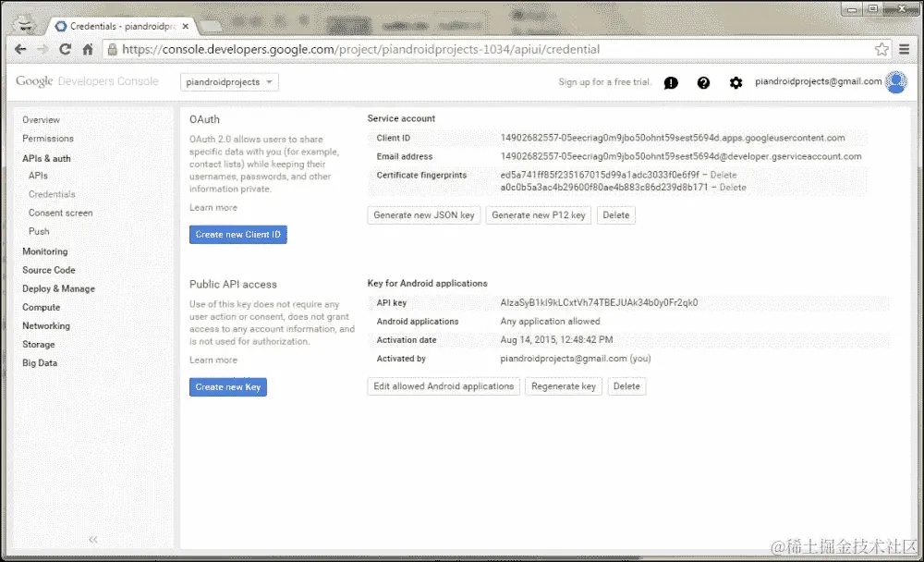Click the API key value AIzaSyB1kI9kLCxtVh74TBEJUAk34b0y0Fr2qk0
Screen dimensions: 924x562
click(x=600, y=302)
